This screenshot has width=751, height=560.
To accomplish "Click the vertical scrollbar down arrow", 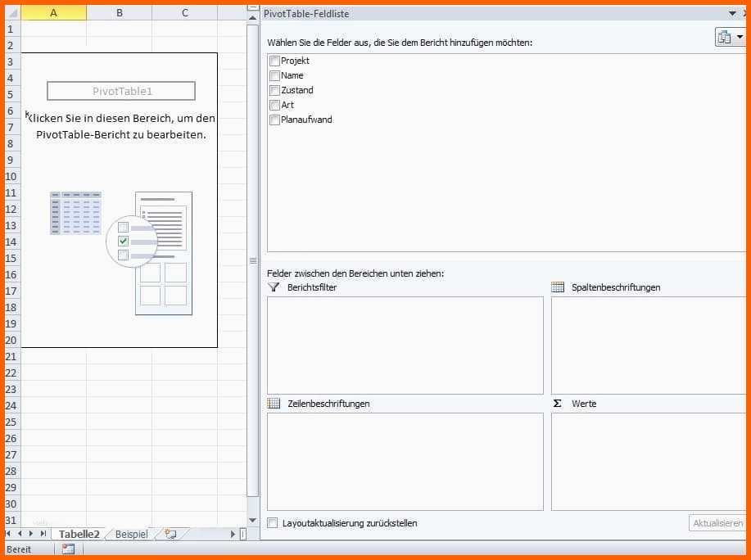I will click(252, 520).
